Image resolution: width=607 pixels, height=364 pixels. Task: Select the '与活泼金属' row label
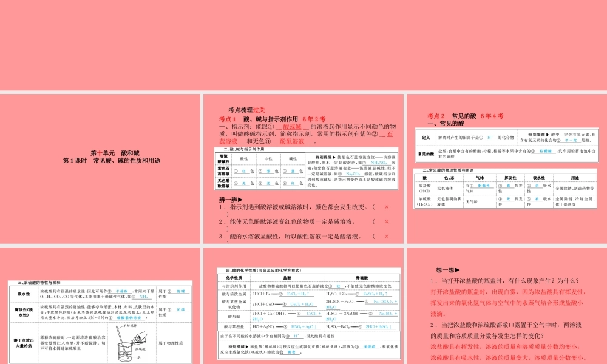[234, 294]
